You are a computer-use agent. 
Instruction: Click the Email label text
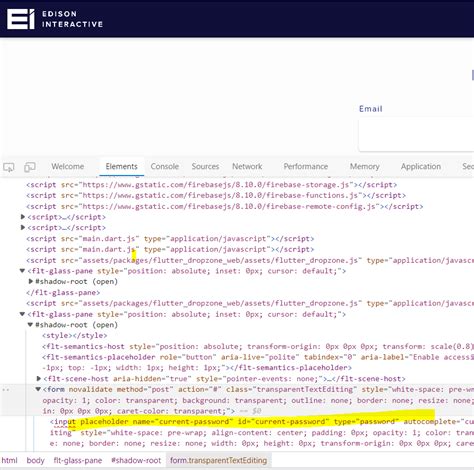pyautogui.click(x=370, y=109)
